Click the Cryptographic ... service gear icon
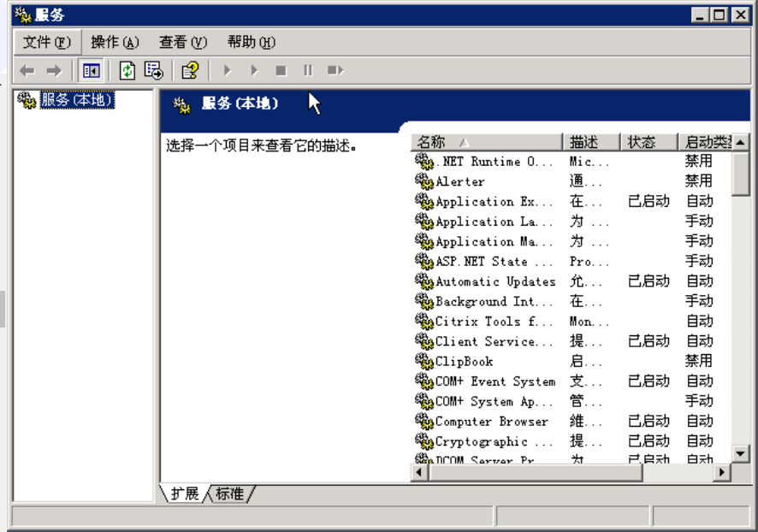 point(424,441)
